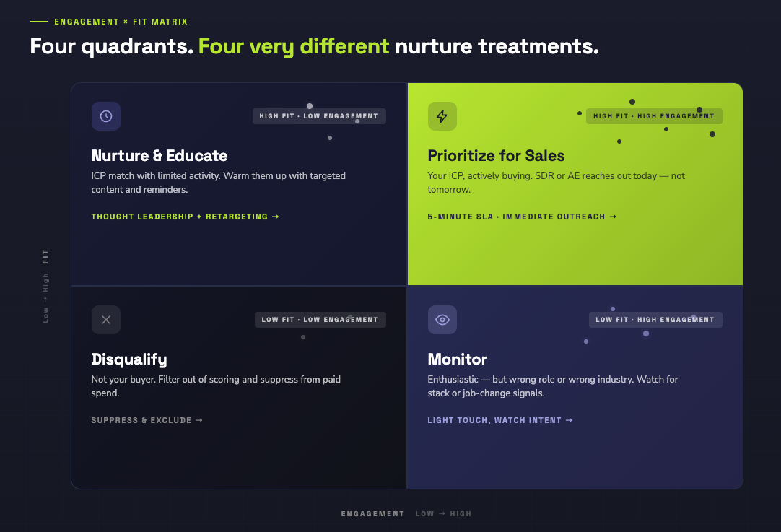The height and width of the screenshot is (532, 781).
Task: Click the LIGHT TOUCH, WATCH INTENT link
Action: (494, 419)
